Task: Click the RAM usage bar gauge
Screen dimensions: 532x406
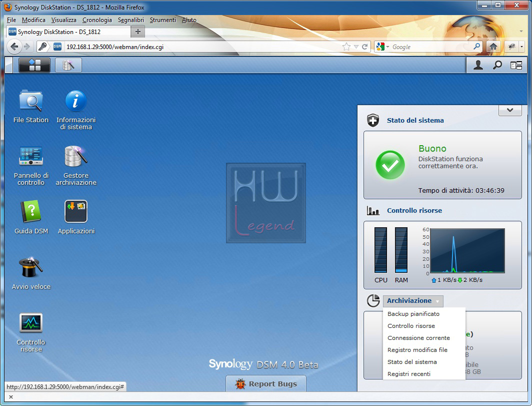Action: point(401,250)
